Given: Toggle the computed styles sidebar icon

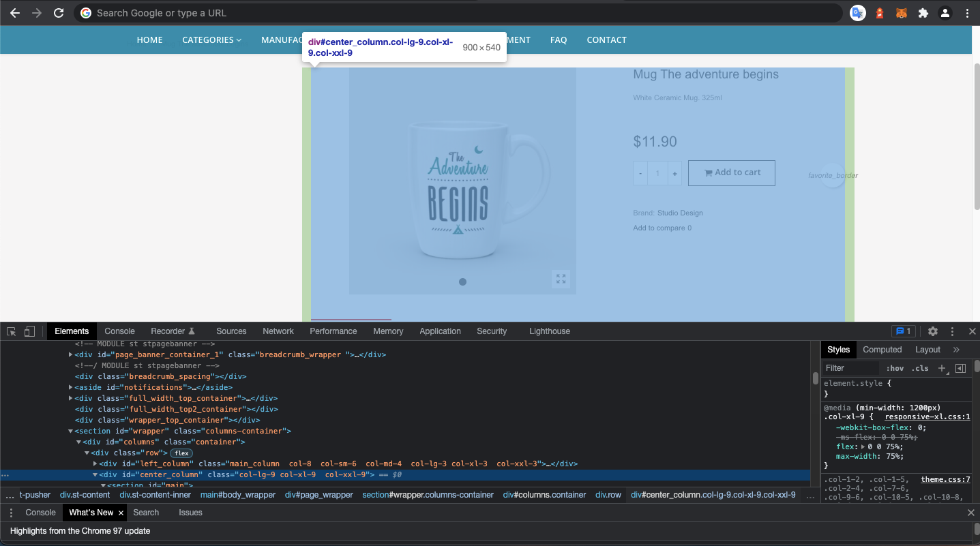Looking at the screenshot, I should [x=960, y=368].
